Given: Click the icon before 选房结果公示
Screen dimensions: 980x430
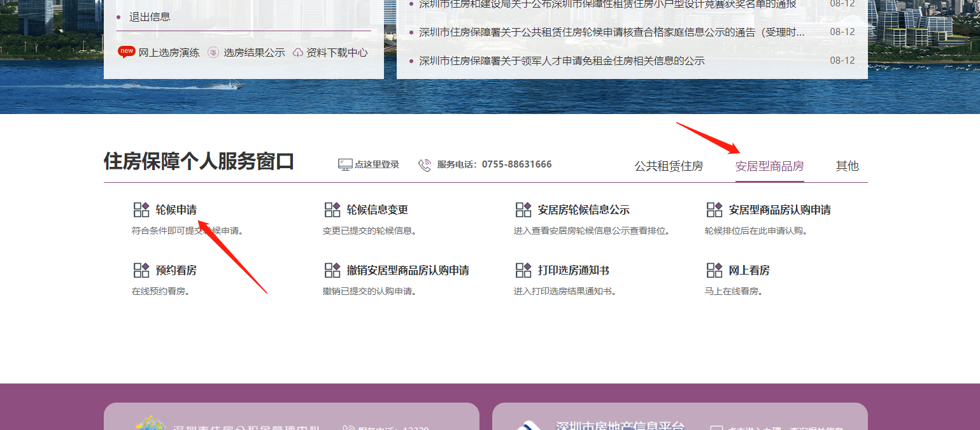Looking at the screenshot, I should (213, 53).
